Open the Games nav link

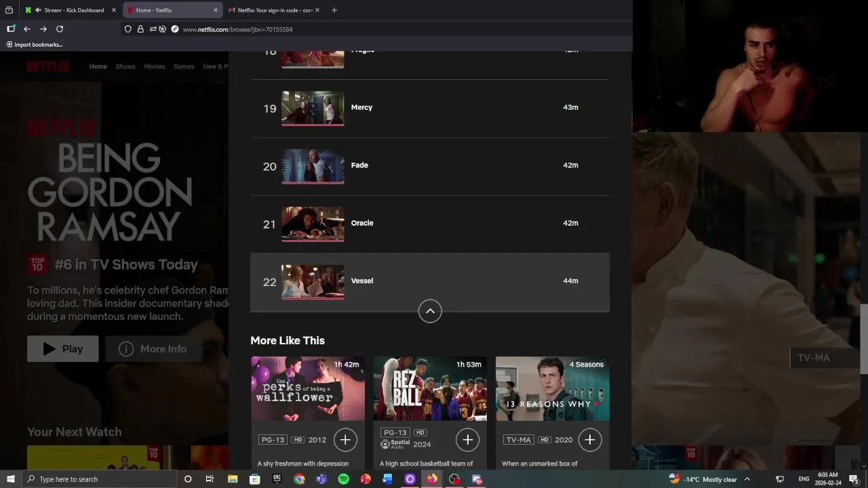[x=184, y=66]
